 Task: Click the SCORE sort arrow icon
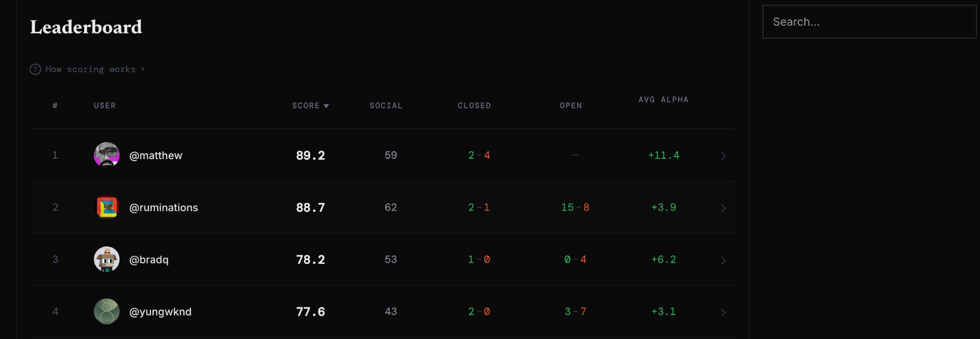326,106
